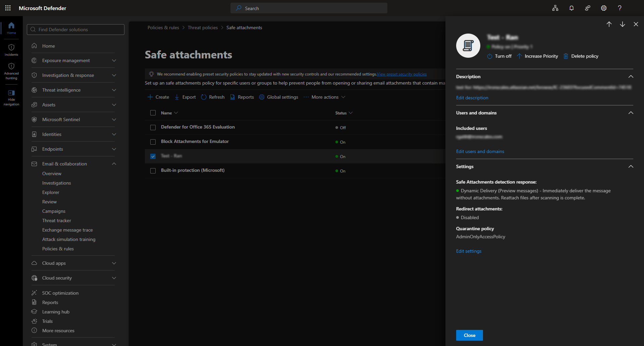Click Edit users and domains link

coord(480,151)
